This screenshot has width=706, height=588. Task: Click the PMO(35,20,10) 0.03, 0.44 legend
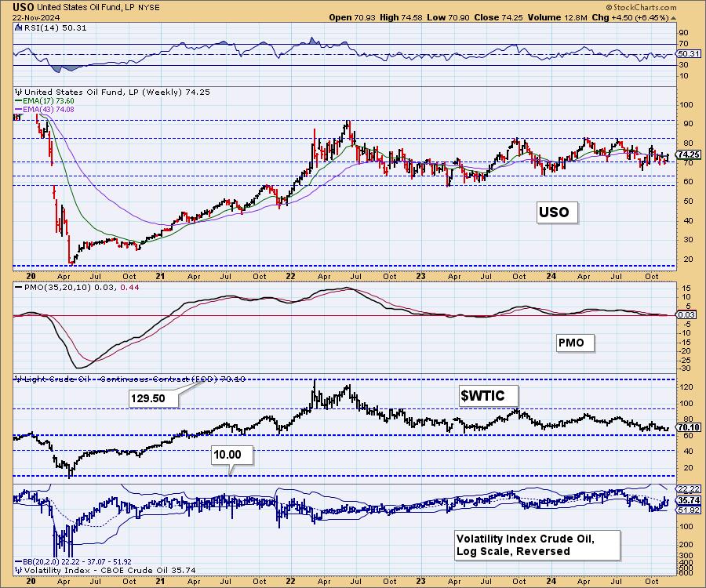[x=82, y=287]
